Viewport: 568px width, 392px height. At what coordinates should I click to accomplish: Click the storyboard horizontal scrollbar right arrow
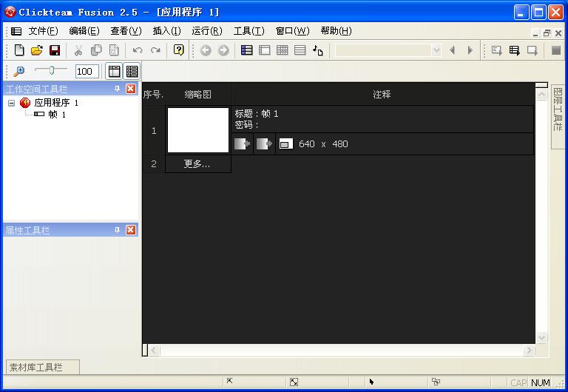530,350
